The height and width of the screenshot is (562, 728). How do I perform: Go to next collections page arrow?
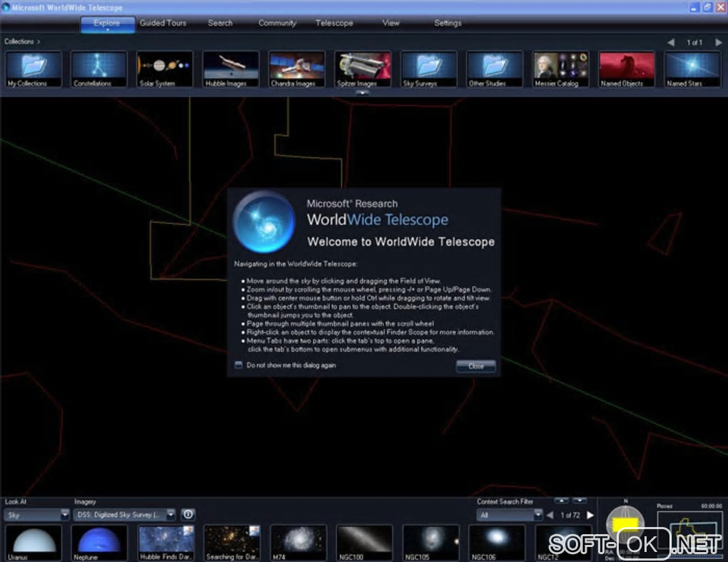click(x=718, y=42)
